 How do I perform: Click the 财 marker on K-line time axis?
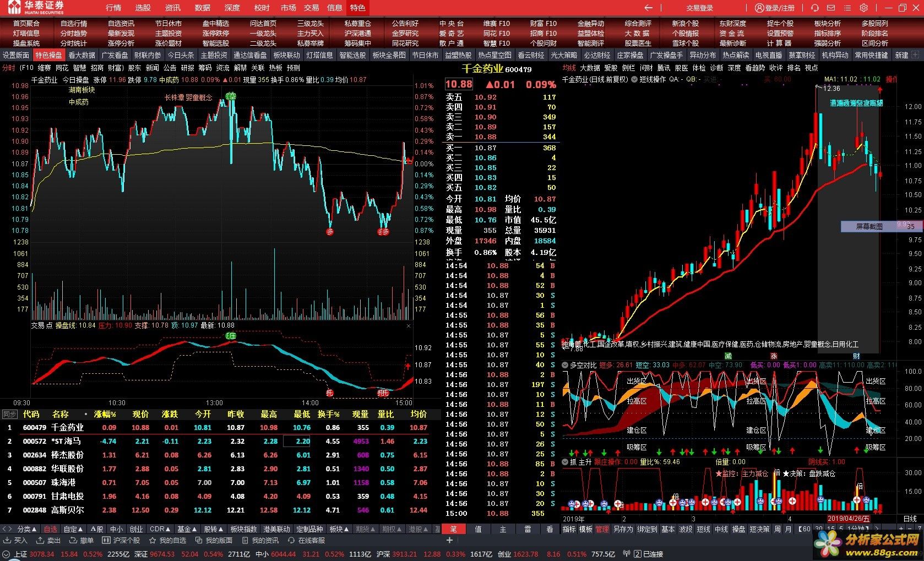(856, 357)
